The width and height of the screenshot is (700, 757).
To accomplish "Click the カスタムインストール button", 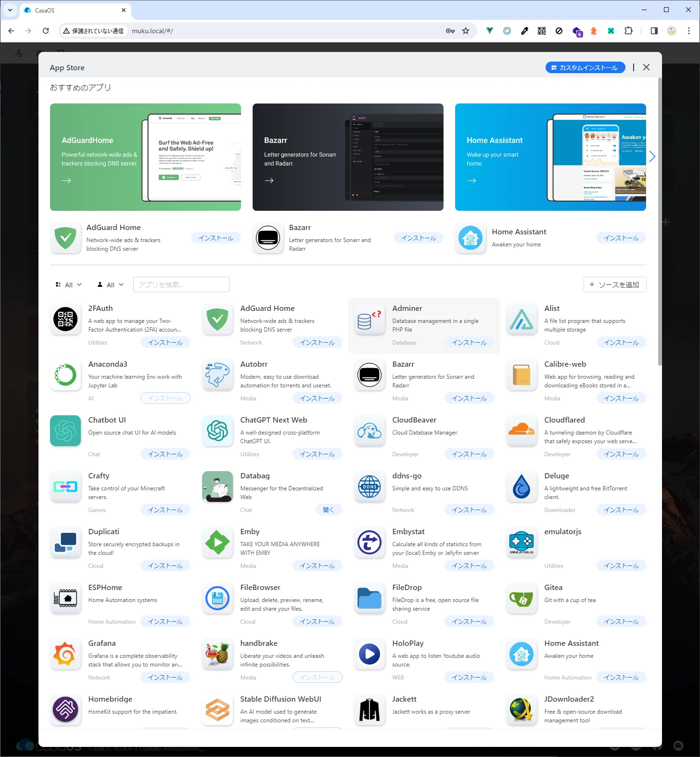I will tap(585, 67).
